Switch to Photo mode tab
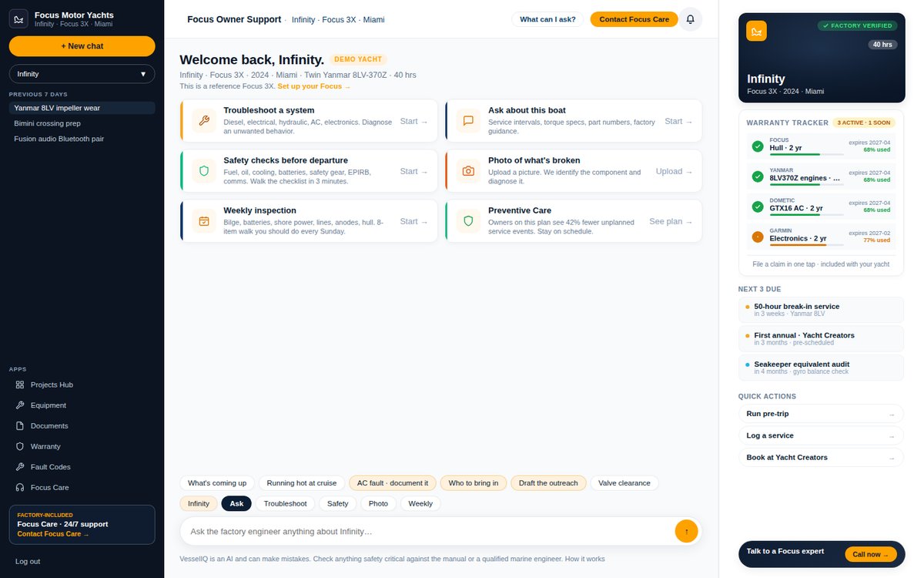Image resolution: width=924 pixels, height=578 pixels. tap(378, 503)
